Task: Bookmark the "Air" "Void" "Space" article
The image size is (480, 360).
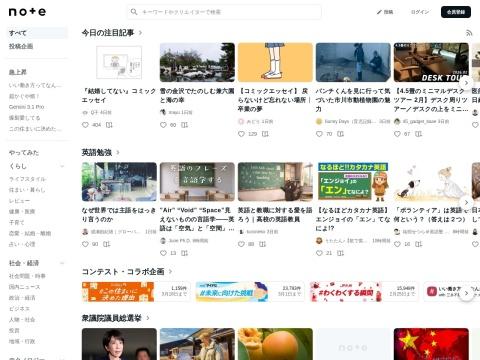Action: tap(184, 253)
